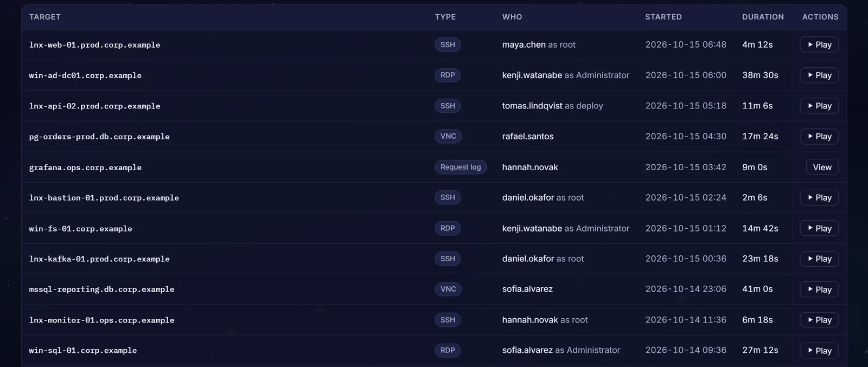Click the SSH badge for lnx-web-01
Image resolution: width=868 pixels, height=367 pixels.
pos(448,44)
